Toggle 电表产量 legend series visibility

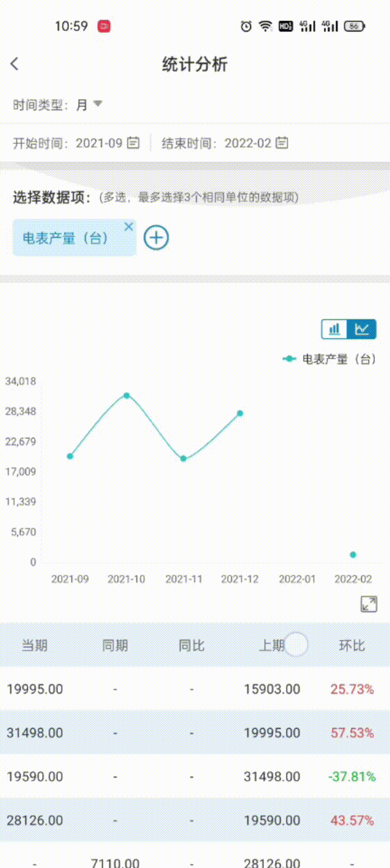coord(329,359)
